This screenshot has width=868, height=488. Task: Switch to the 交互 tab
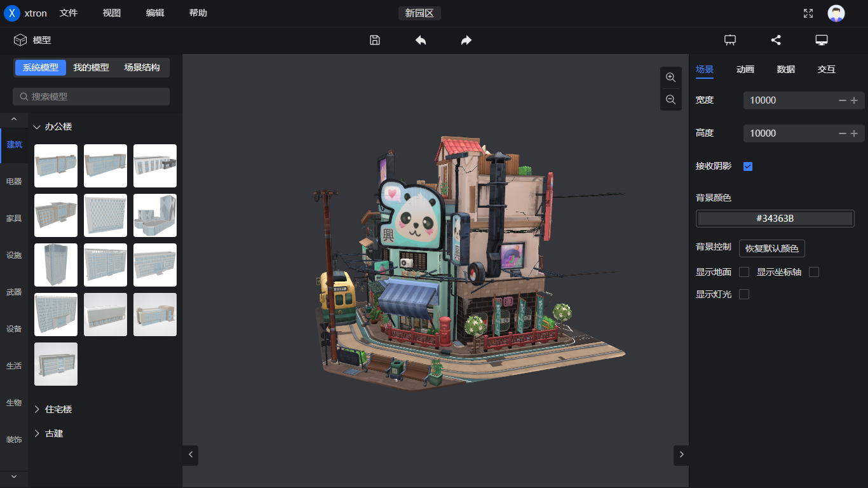coord(827,69)
